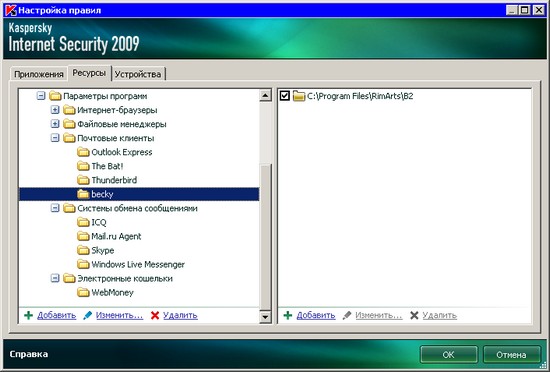Click Добавить link in left pane
This screenshot has width=550, height=372.
[56, 315]
